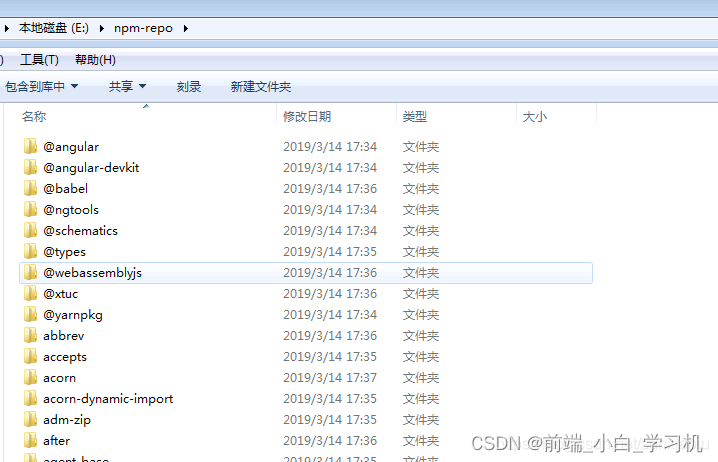Click the 刻录 toolbar button
718x462 pixels.
tap(189, 87)
